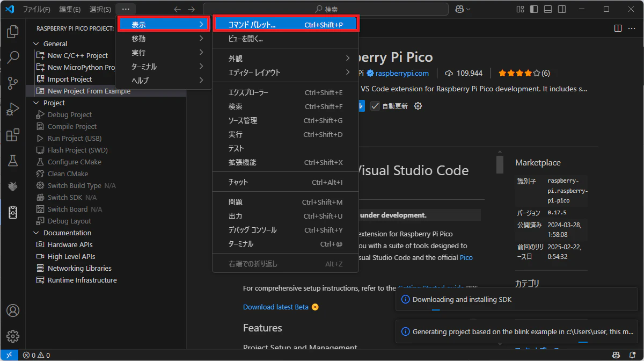The height and width of the screenshot is (361, 644).
Task: Open the Search view in activity bar
Action: click(x=13, y=56)
